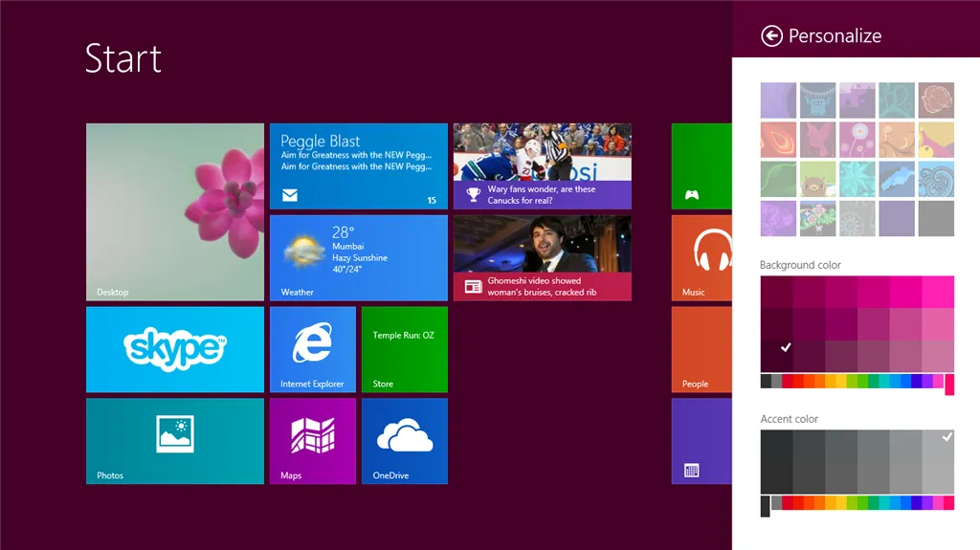This screenshot has height=550, width=980.
Task: Choose the purple lace floral background pattern
Action: (778, 218)
